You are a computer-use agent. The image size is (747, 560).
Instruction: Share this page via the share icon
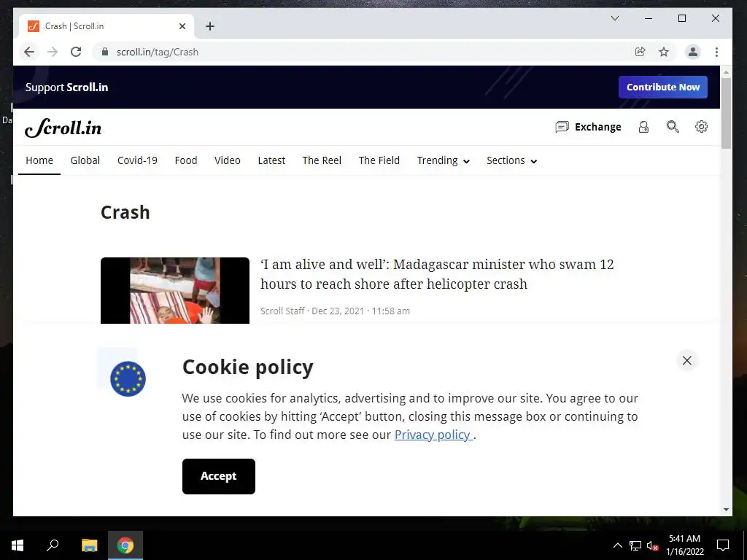(640, 52)
